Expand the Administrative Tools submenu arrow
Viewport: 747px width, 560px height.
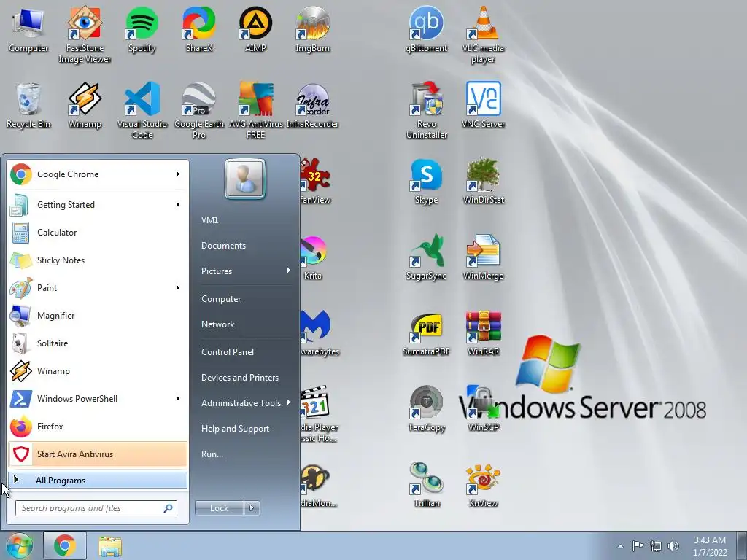(x=288, y=402)
